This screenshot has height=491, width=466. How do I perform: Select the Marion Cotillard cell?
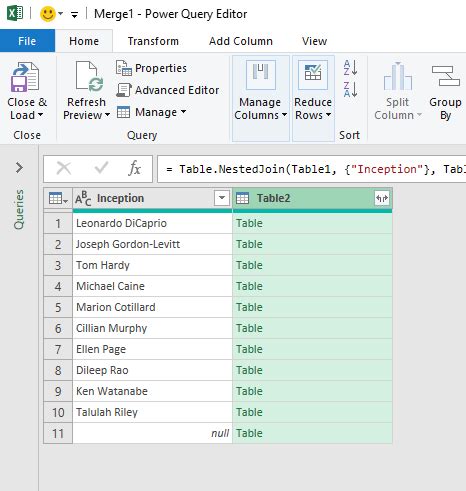coord(152,307)
